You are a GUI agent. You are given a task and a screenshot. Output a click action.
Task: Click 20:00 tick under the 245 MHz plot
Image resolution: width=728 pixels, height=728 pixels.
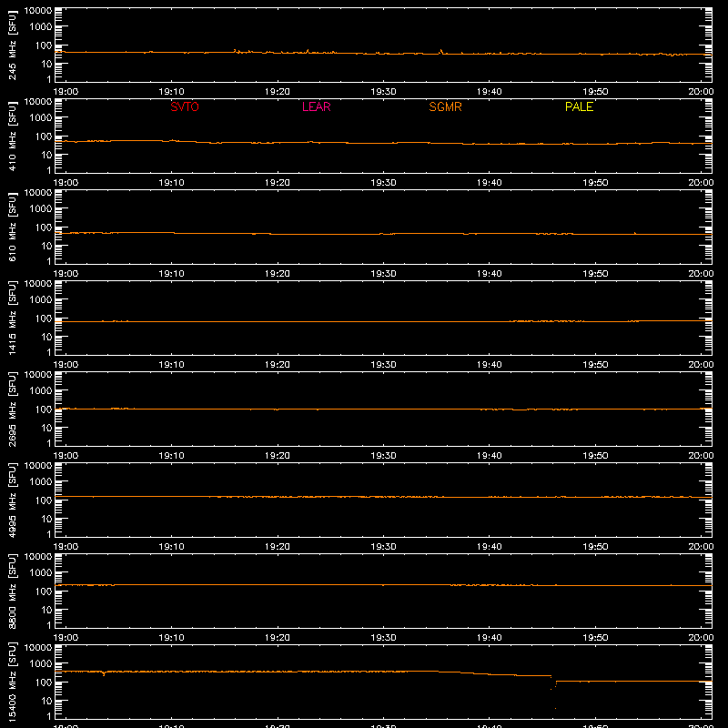[701, 92]
